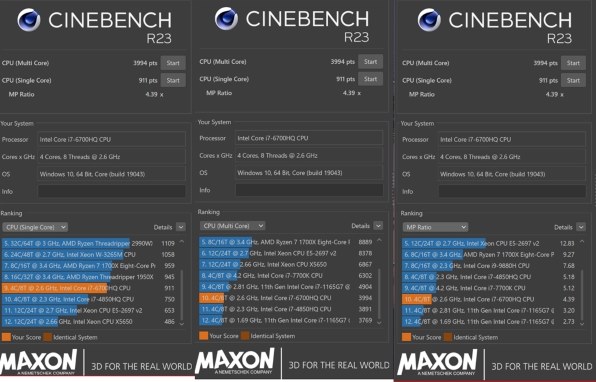Click scroll-down arrow of left ranking list
Viewport: 596px width, 382px height.
point(182,323)
